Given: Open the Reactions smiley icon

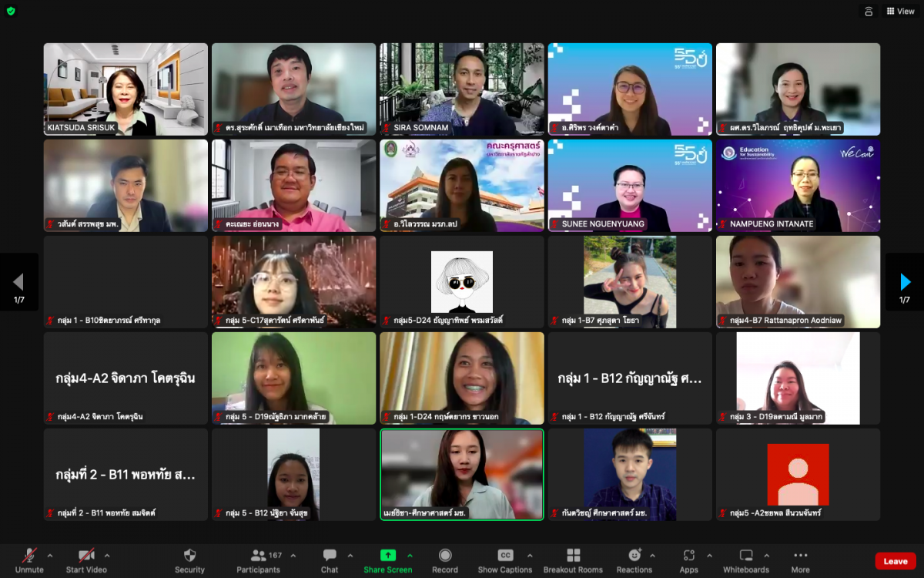Looking at the screenshot, I should [x=634, y=555].
